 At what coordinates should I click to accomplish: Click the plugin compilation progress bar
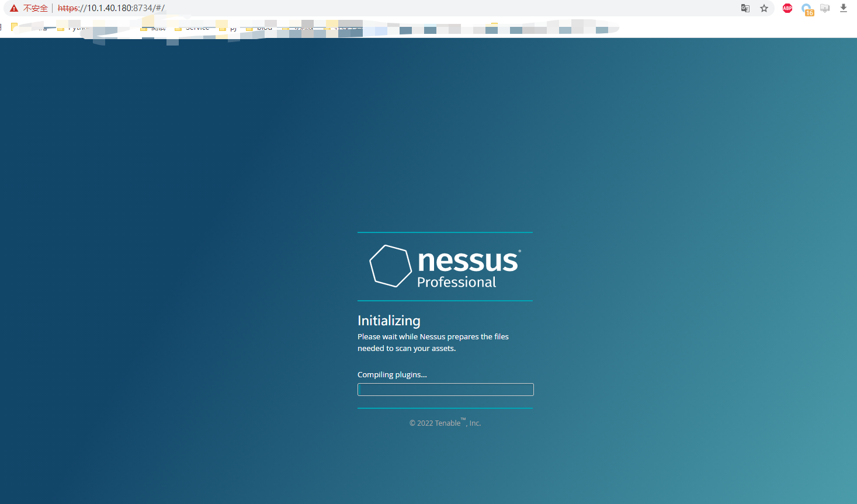[446, 390]
